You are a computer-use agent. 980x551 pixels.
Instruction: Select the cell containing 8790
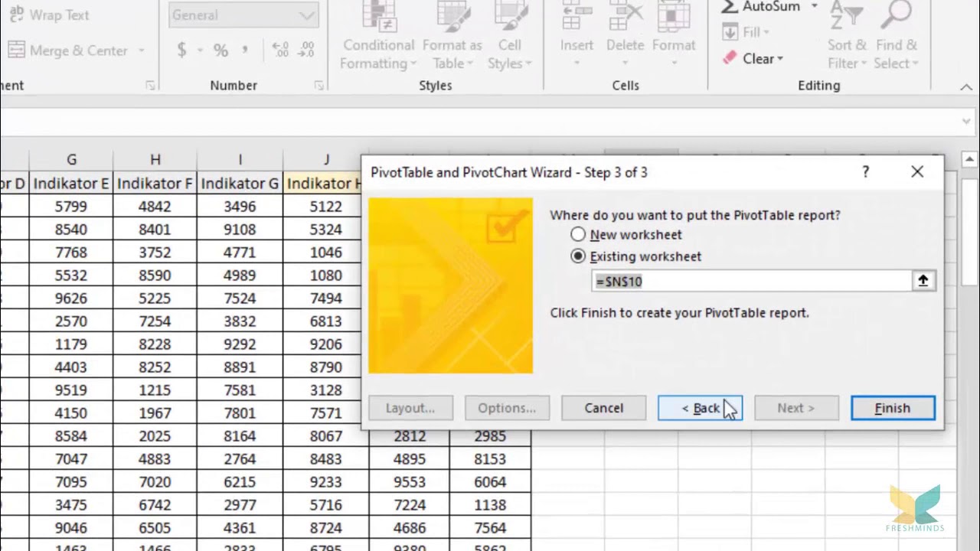tap(326, 367)
